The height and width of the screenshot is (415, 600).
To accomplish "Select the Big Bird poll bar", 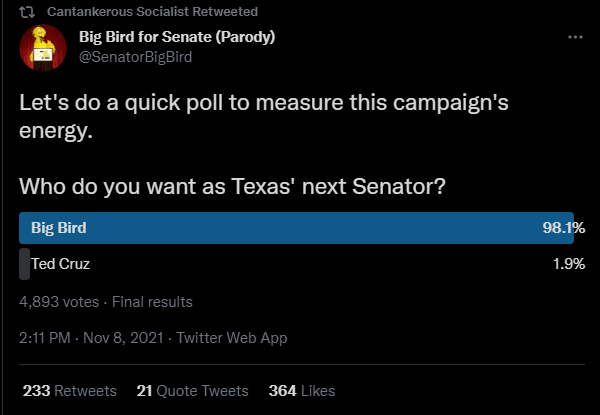I will point(297,228).
